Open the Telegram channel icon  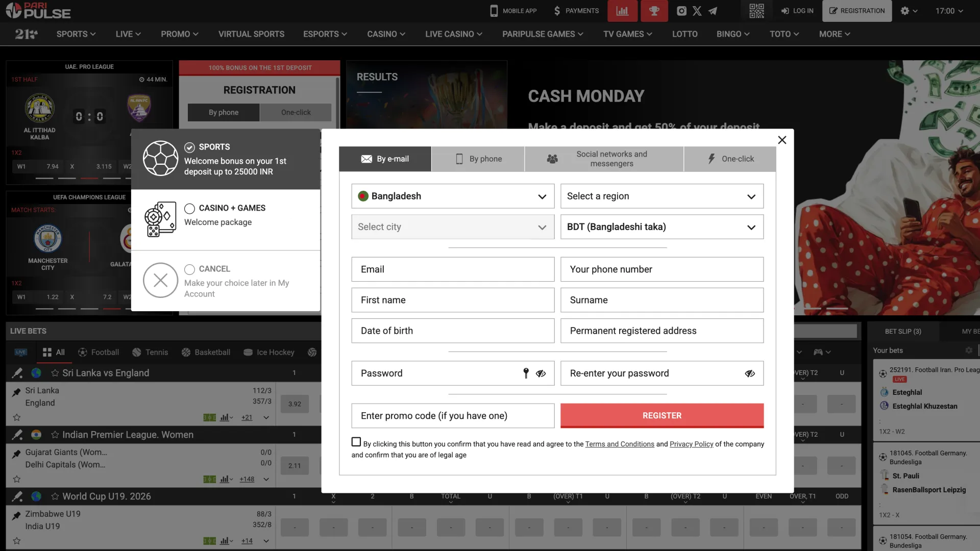713,11
